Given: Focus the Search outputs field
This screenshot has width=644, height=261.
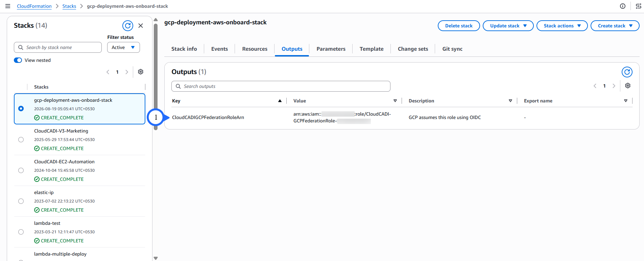Looking at the screenshot, I should 281,86.
